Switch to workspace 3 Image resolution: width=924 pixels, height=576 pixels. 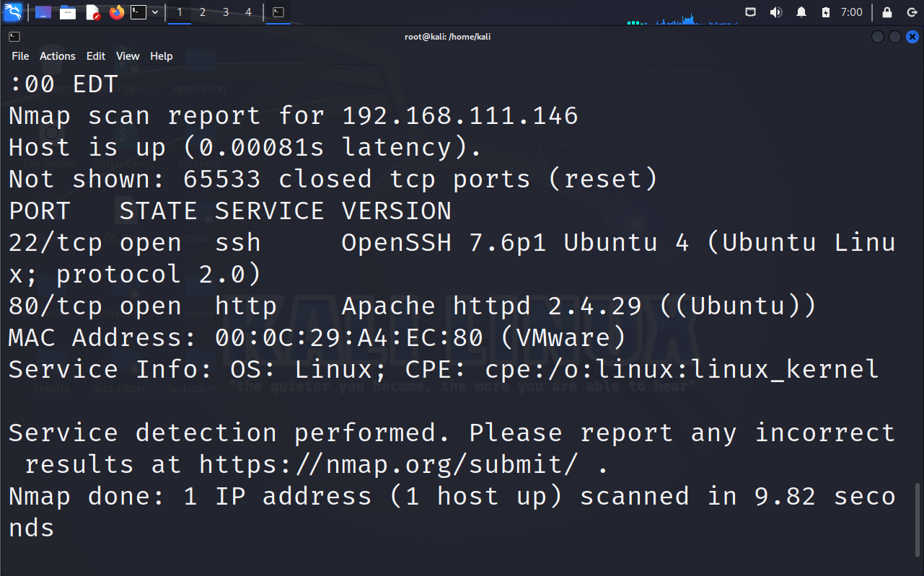pyautogui.click(x=226, y=12)
